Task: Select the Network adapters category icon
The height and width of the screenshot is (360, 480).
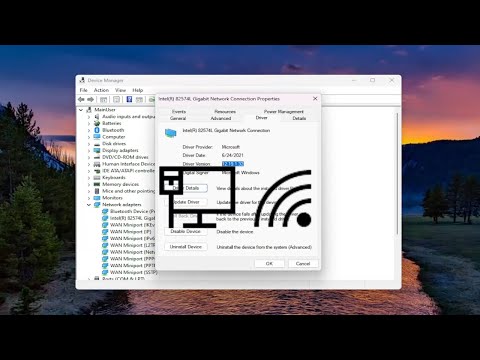Action: [x=97, y=205]
